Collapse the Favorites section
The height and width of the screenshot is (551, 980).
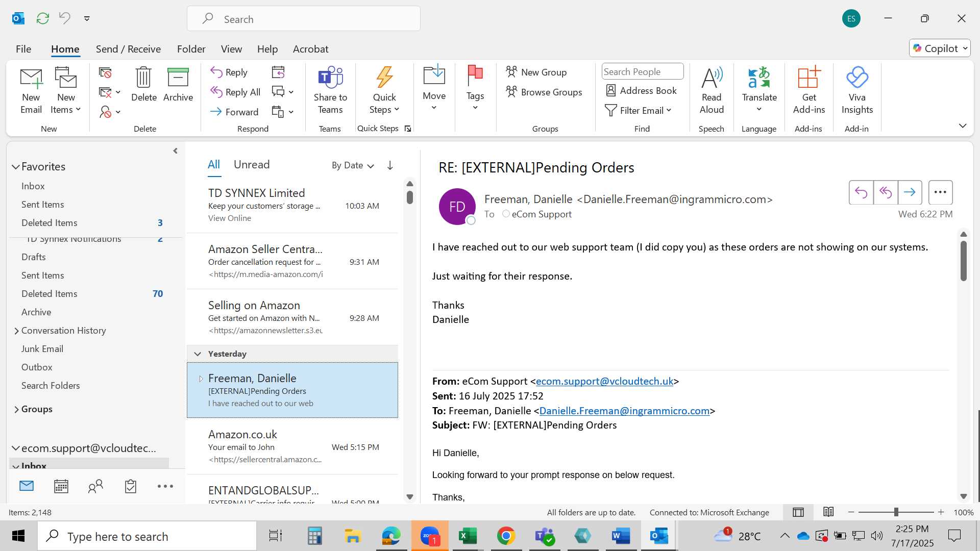(16, 167)
